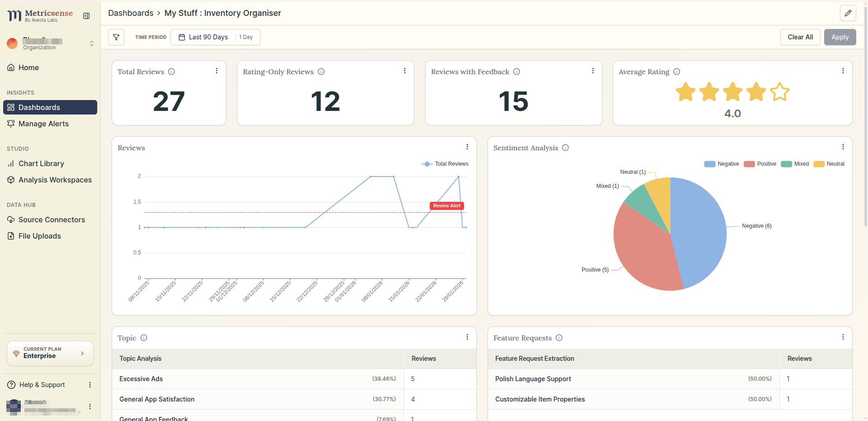Click the Clear All button
Screen dimensions: 868x421
pyautogui.click(x=800, y=37)
